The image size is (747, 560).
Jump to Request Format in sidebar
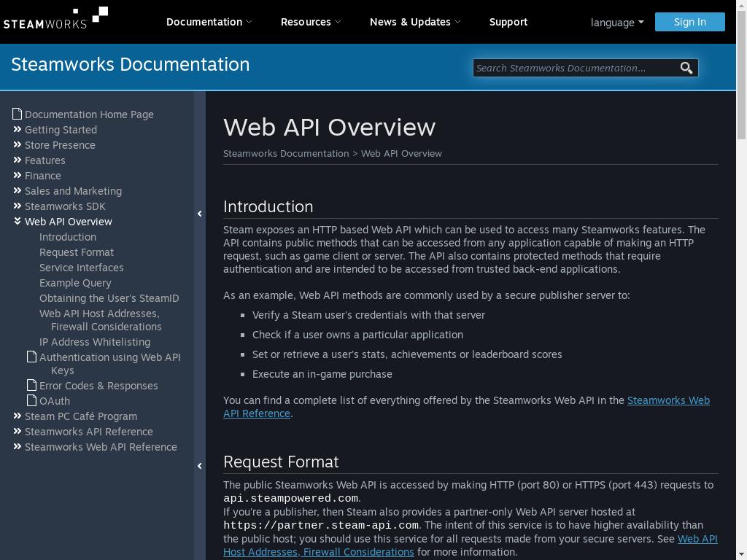pos(76,252)
